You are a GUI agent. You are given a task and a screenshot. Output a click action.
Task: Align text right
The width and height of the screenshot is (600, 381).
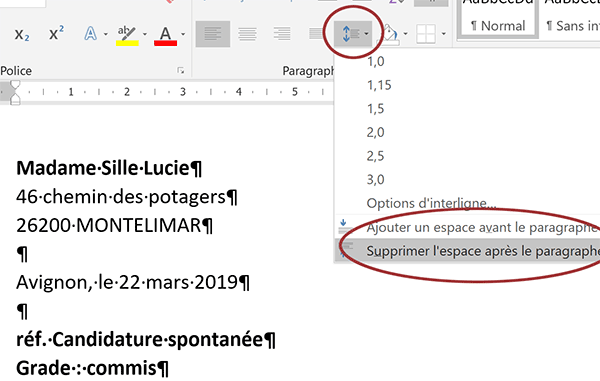282,34
